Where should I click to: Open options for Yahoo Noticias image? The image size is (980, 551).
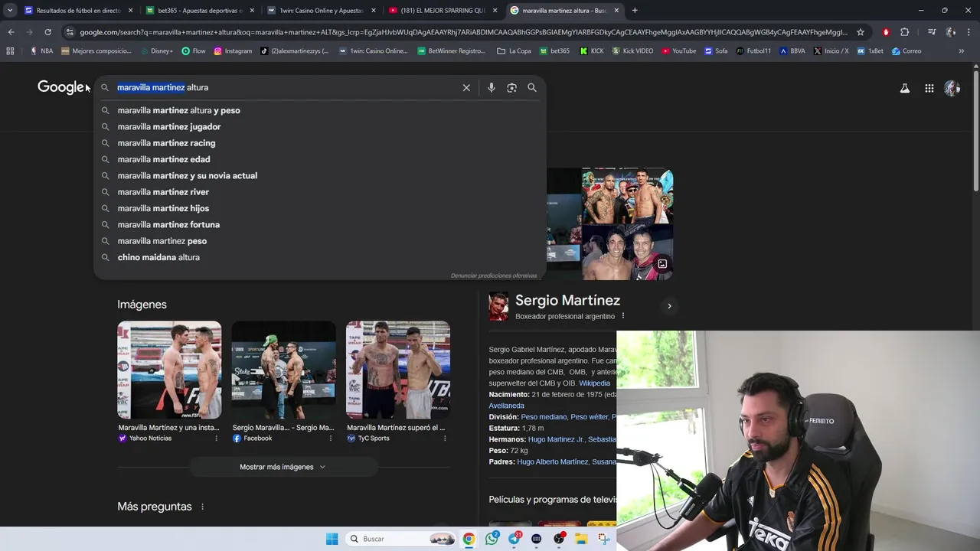[216, 439]
